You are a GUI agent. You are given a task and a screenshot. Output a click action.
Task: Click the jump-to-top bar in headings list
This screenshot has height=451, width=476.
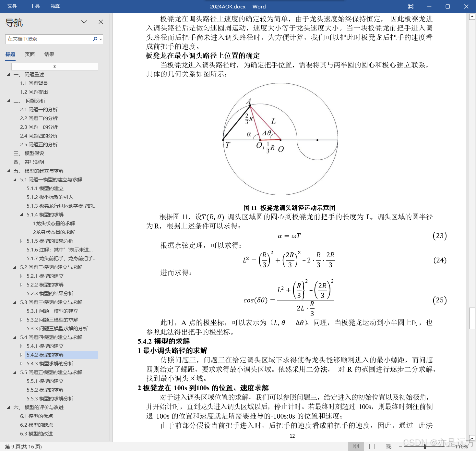pos(55,67)
